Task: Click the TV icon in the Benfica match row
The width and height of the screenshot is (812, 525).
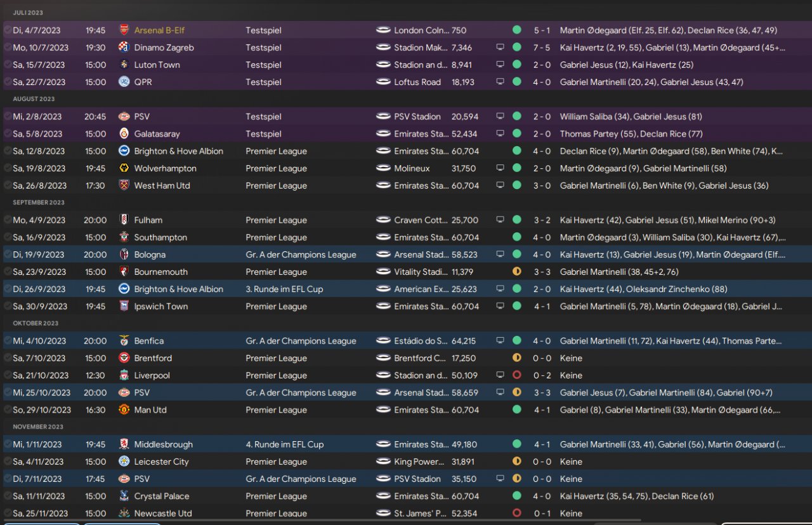Action: pos(500,341)
